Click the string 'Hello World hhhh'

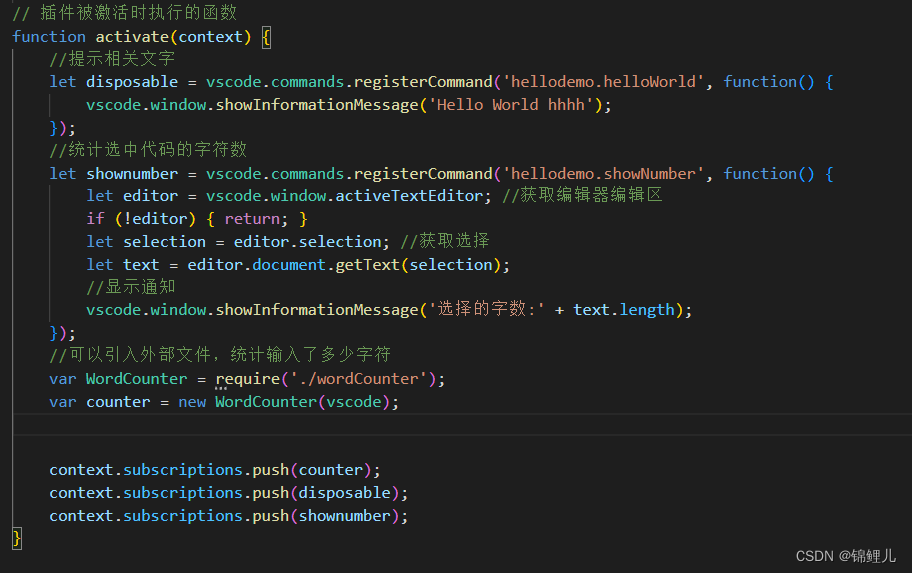tap(511, 105)
